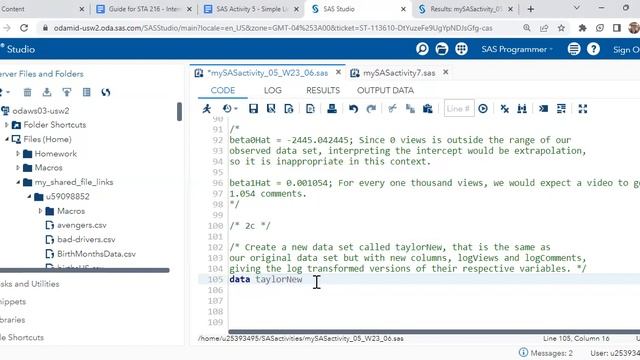Click the Save As icon in the code toolbar
Image resolution: width=640 pixels, height=360 pixels.
271,109
